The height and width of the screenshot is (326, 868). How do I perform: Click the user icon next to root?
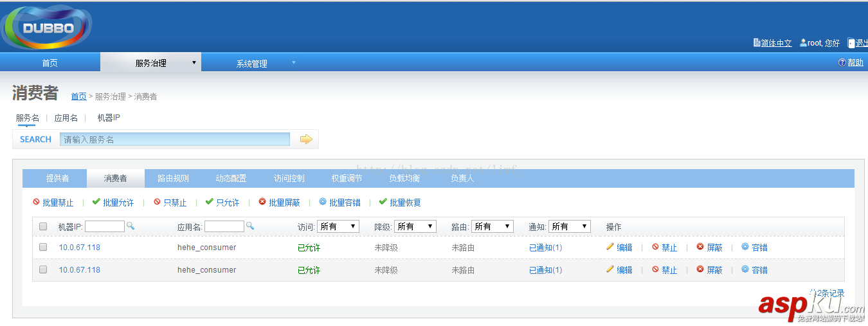pos(803,43)
